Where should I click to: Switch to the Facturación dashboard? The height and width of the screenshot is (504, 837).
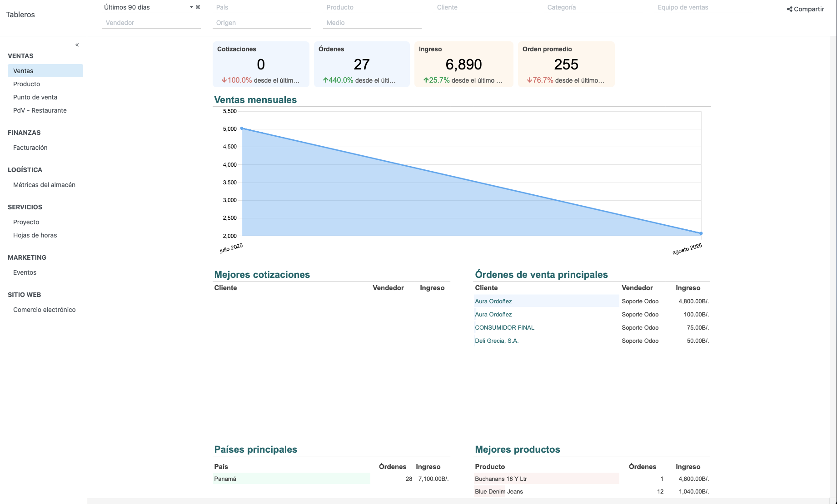pos(30,148)
